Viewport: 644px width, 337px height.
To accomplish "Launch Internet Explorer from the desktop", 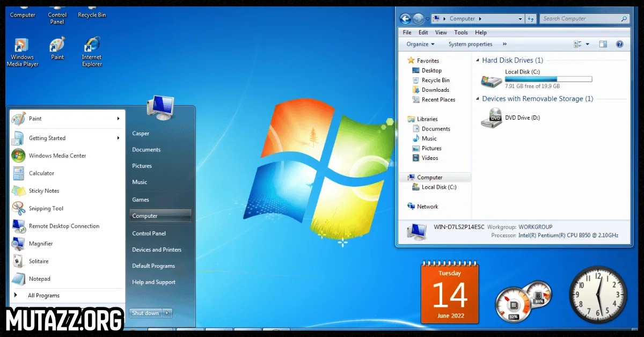I will [92, 45].
